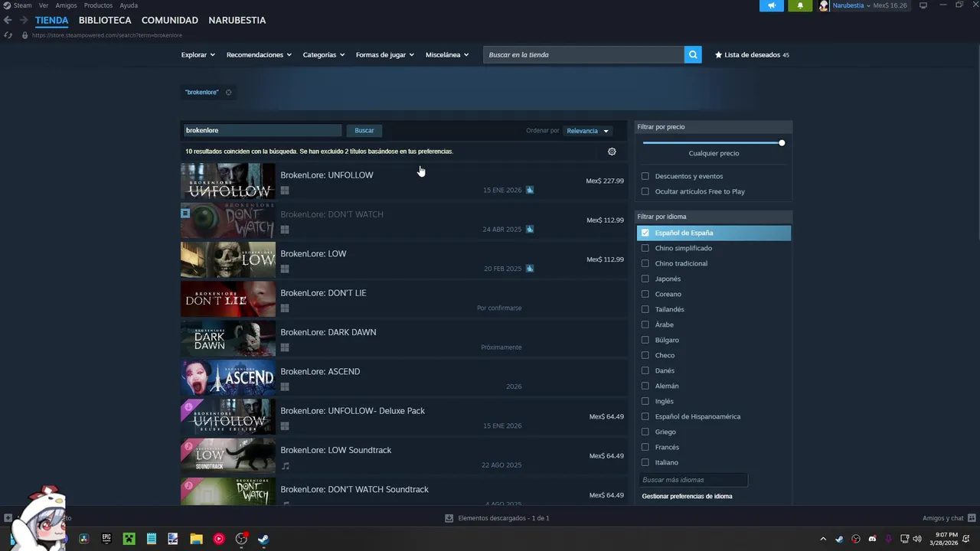Click the Narubestia avatar picture
The height and width of the screenshot is (551, 980).
824,5
